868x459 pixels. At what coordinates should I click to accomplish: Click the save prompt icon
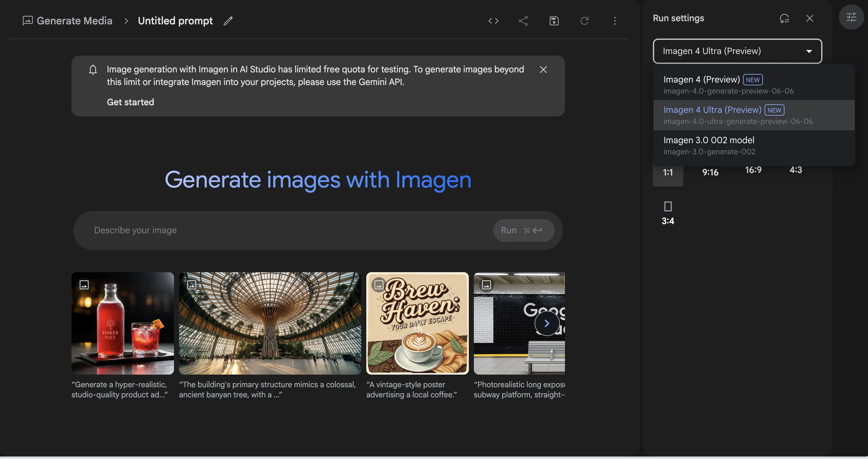[x=554, y=21]
